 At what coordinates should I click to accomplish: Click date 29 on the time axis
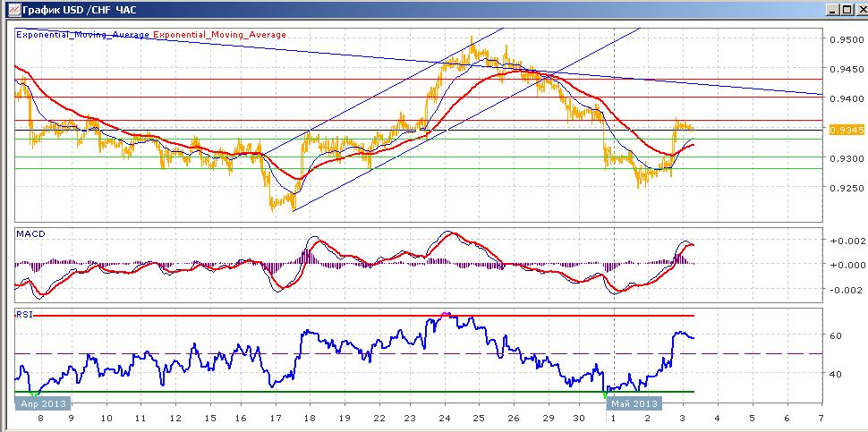(x=547, y=419)
